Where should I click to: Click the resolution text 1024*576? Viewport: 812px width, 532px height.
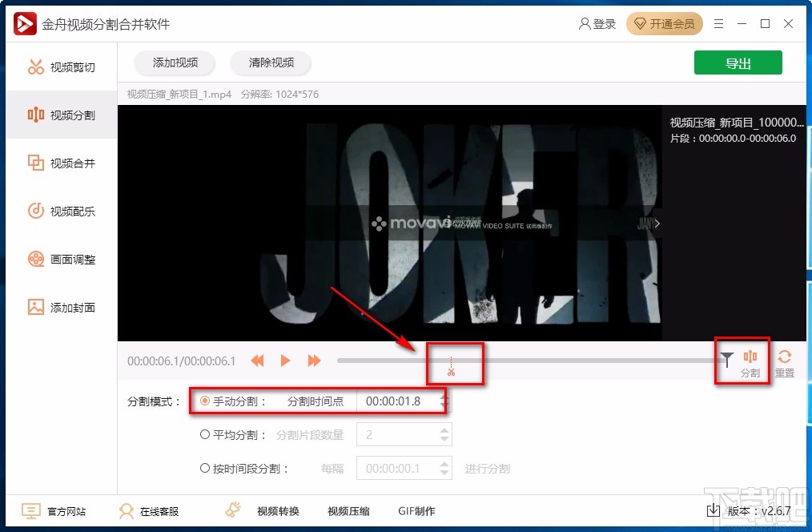[x=297, y=95]
